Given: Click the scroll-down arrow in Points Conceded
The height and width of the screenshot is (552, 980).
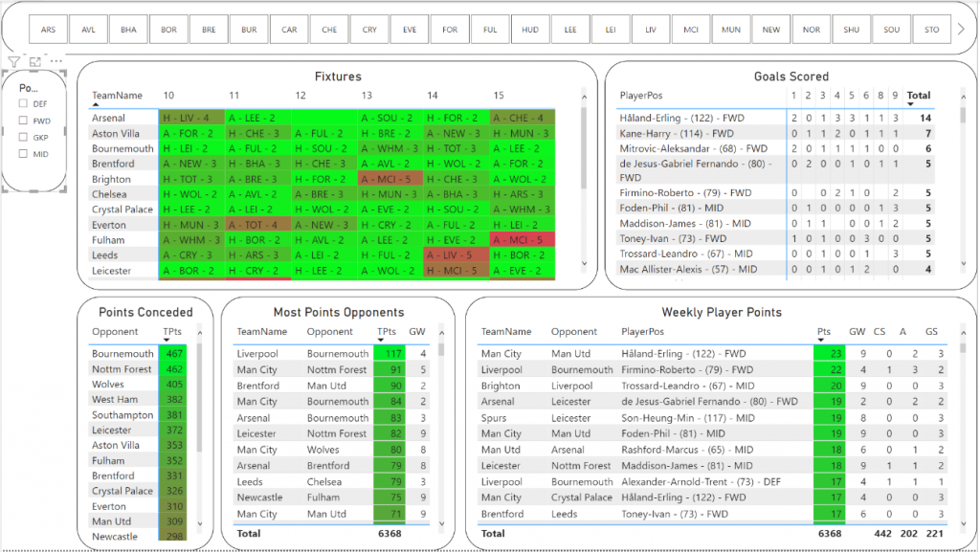Looking at the screenshot, I should (200, 522).
